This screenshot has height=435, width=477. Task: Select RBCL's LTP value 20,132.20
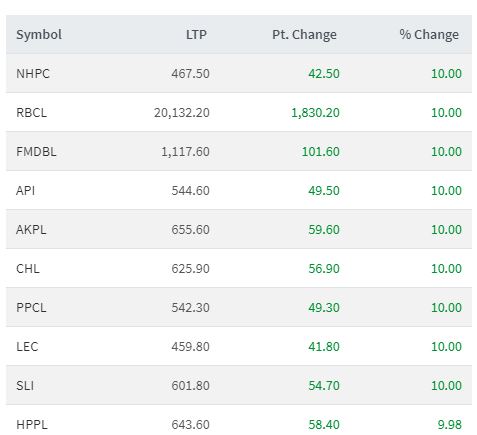click(182, 113)
